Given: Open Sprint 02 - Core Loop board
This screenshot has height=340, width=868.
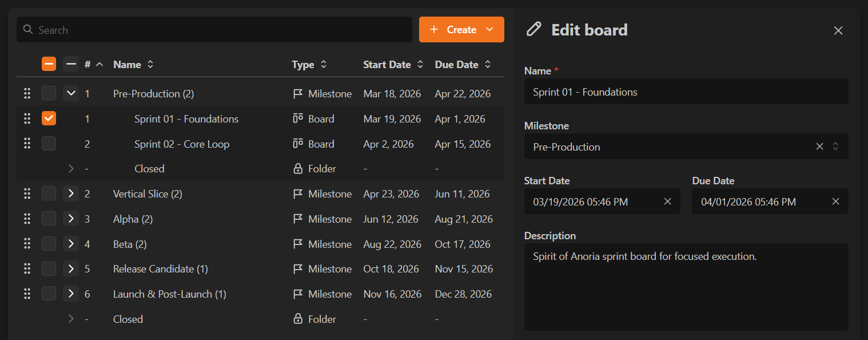Looking at the screenshot, I should click(182, 144).
